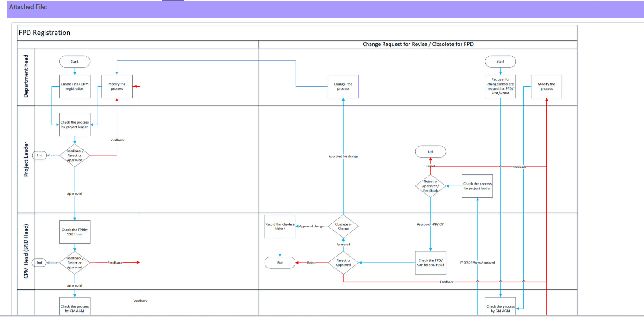
Task: Click the "Obsolete or Change" decision diamond
Action: pos(343,226)
